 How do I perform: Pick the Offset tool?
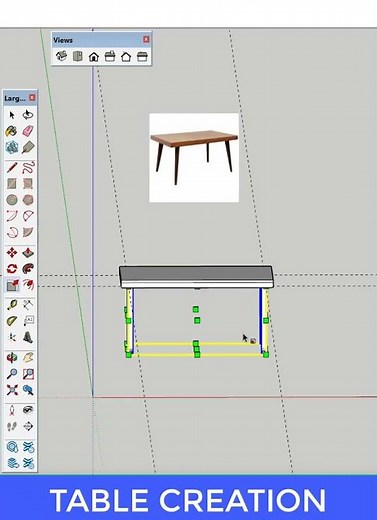(x=28, y=285)
